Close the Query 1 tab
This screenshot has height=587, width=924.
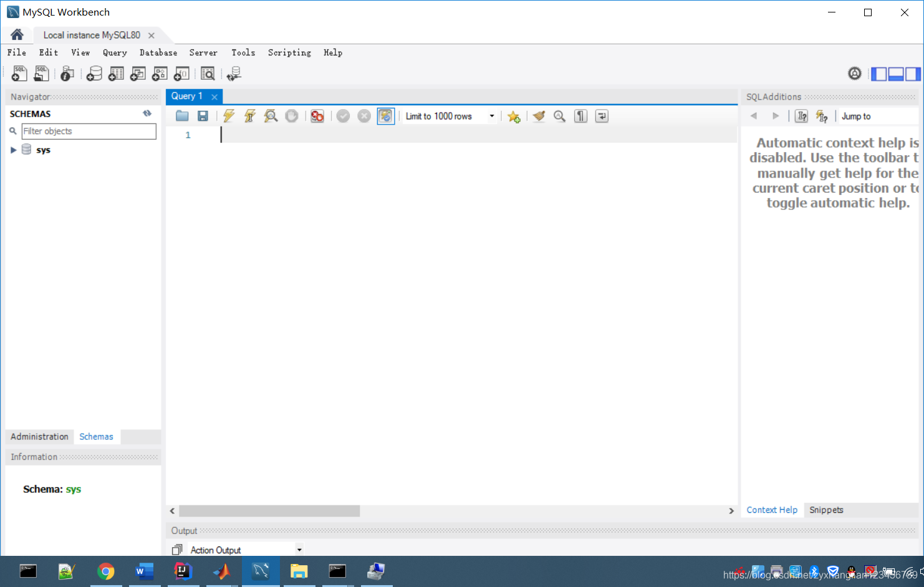(214, 97)
